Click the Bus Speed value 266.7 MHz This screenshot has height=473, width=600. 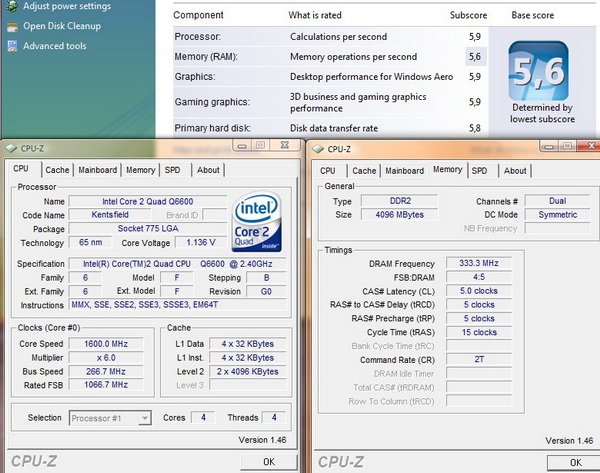(106, 371)
